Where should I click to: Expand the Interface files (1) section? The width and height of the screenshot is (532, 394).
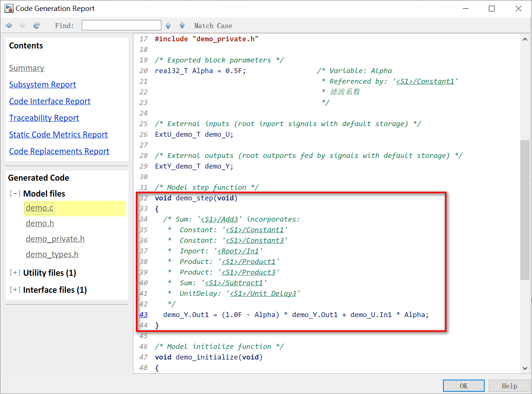[x=15, y=290]
